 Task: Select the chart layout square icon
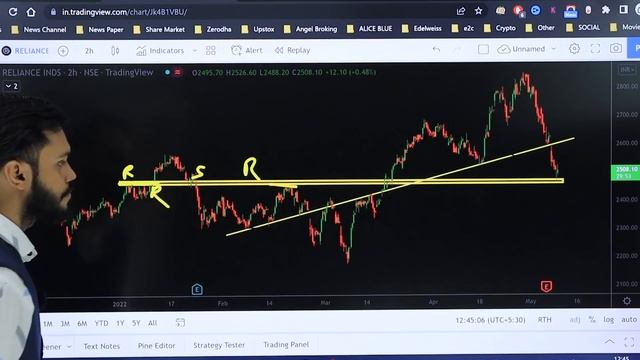point(483,49)
